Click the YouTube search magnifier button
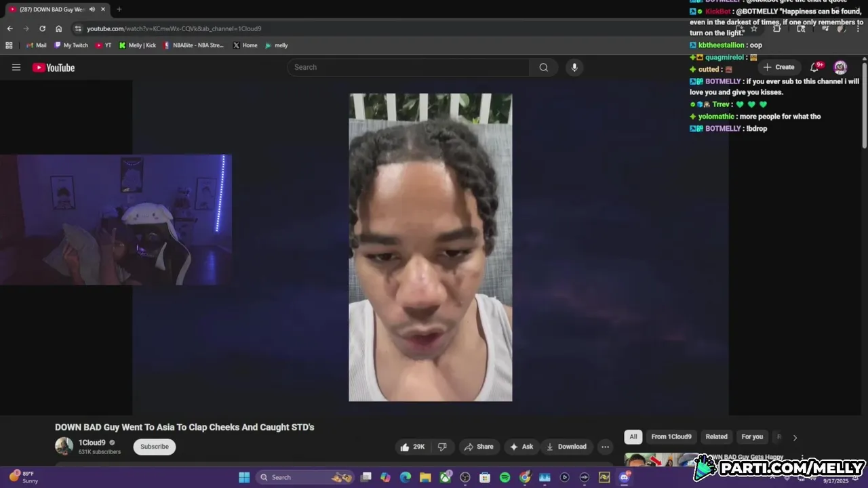 coord(543,67)
